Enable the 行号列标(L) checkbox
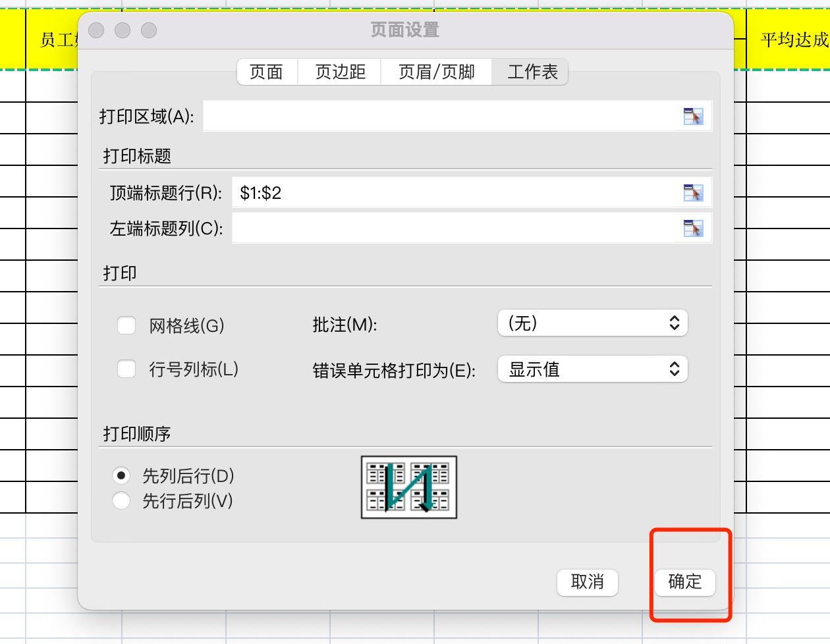Screen dimensions: 830x644 pos(126,369)
